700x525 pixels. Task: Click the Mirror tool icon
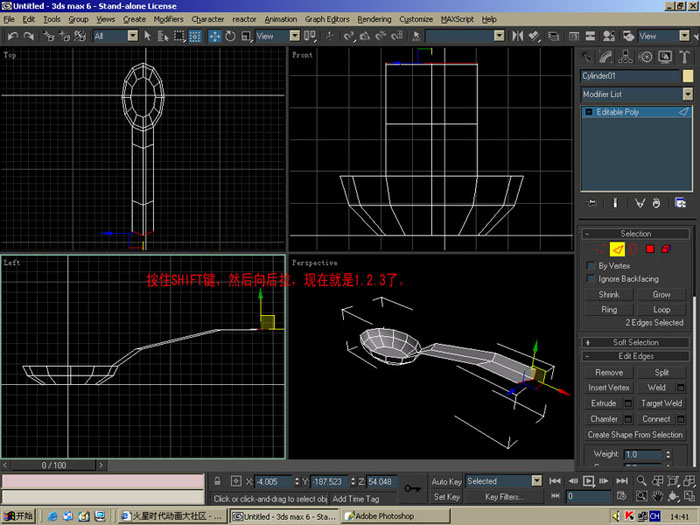pyautogui.click(x=517, y=36)
